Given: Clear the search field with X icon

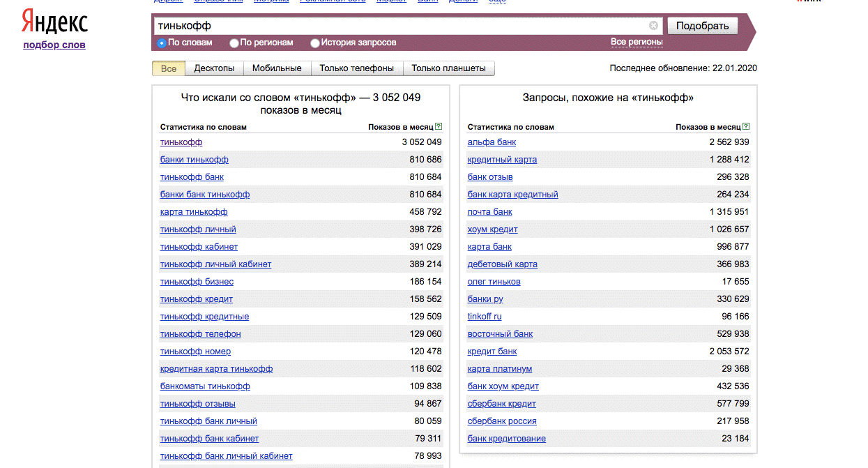Looking at the screenshot, I should [x=653, y=26].
